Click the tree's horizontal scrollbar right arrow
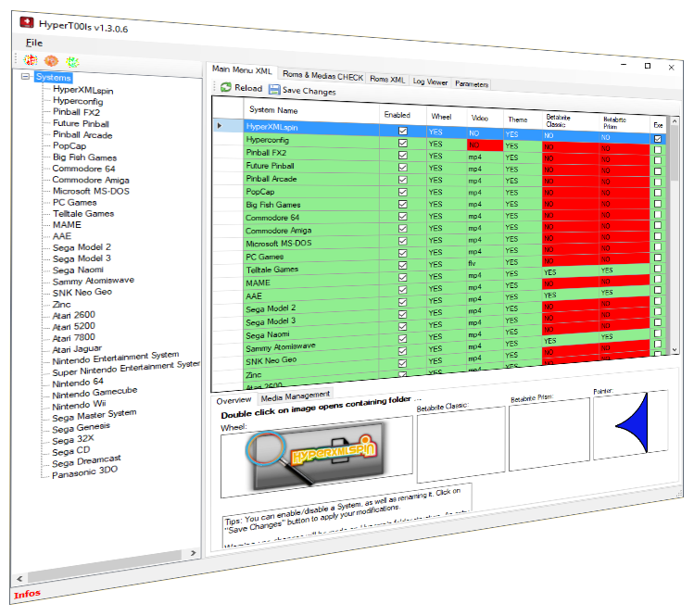Image resolution: width=694 pixels, height=616 pixels. (193, 553)
